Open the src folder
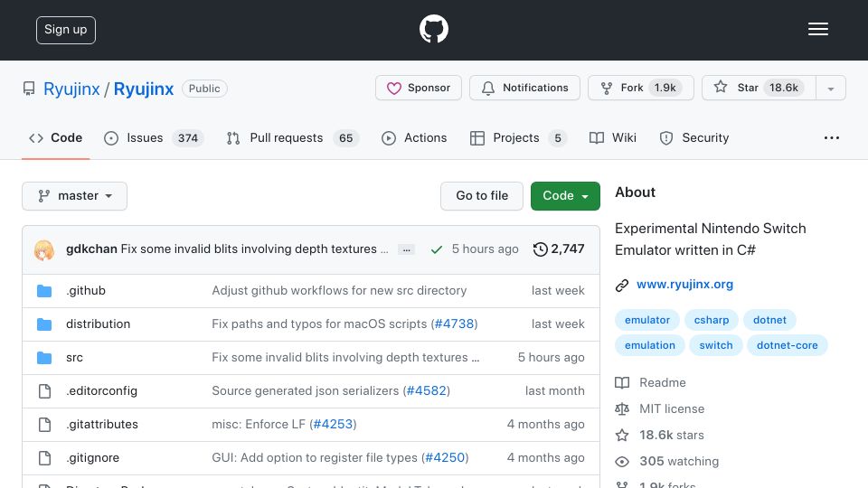The height and width of the screenshot is (488, 868). [x=74, y=358]
